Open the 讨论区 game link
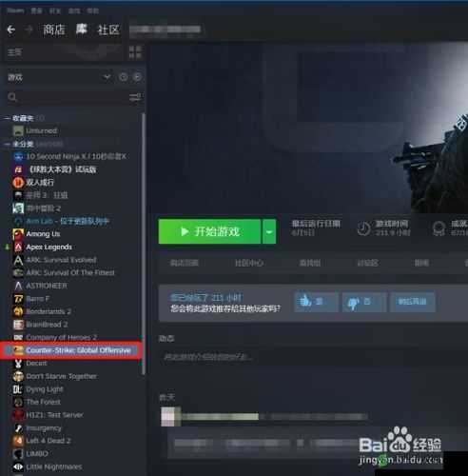Image resolution: width=468 pixels, height=476 pixels. click(x=367, y=263)
